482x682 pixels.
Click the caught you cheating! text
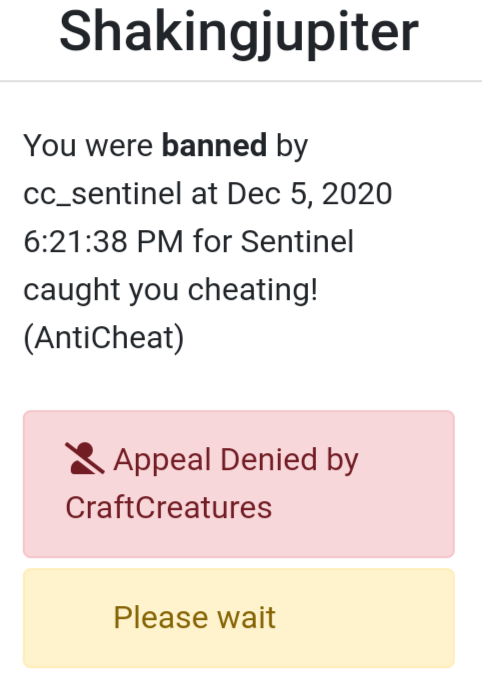[171, 290]
